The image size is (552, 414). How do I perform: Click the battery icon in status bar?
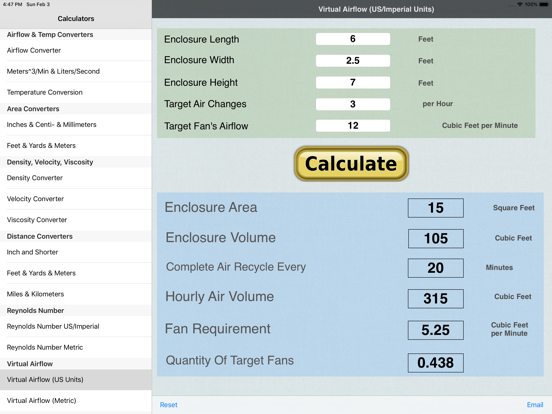[x=544, y=4]
